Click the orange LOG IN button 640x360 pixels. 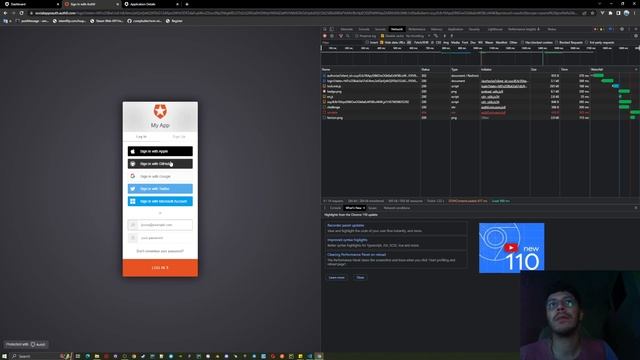160,268
